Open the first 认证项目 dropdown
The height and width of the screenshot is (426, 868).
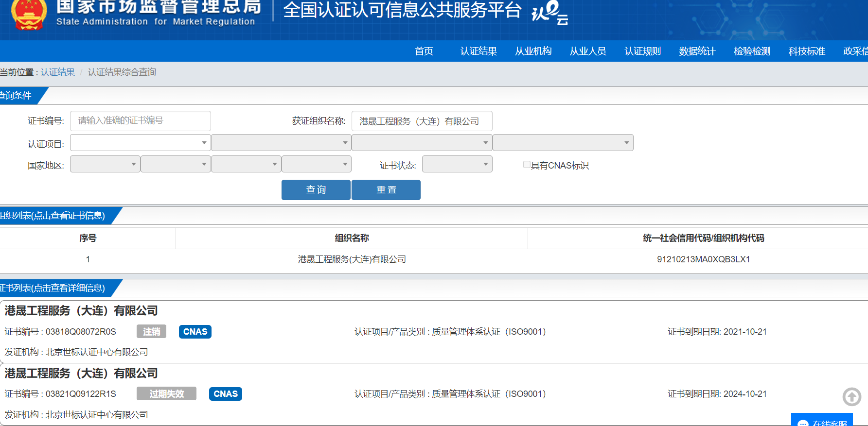[x=141, y=143]
